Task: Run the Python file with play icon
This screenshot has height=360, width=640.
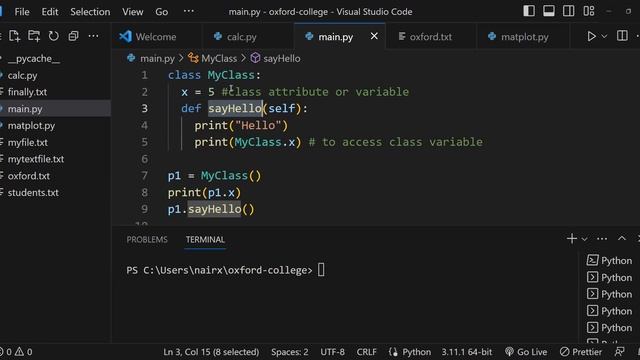Action: [x=591, y=36]
